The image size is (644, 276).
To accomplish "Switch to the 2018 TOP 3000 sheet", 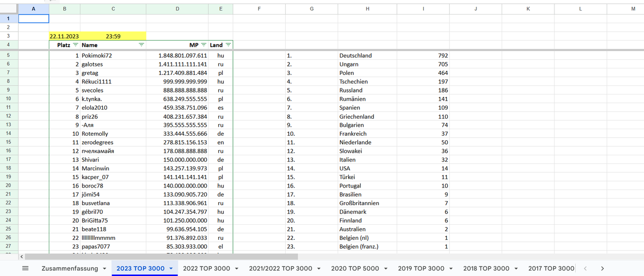I will pyautogui.click(x=487, y=268).
